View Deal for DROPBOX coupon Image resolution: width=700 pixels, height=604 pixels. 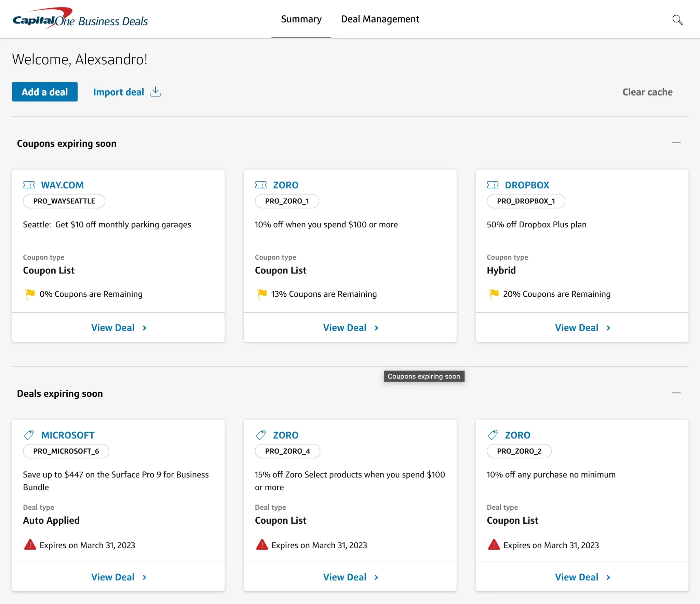582,327
